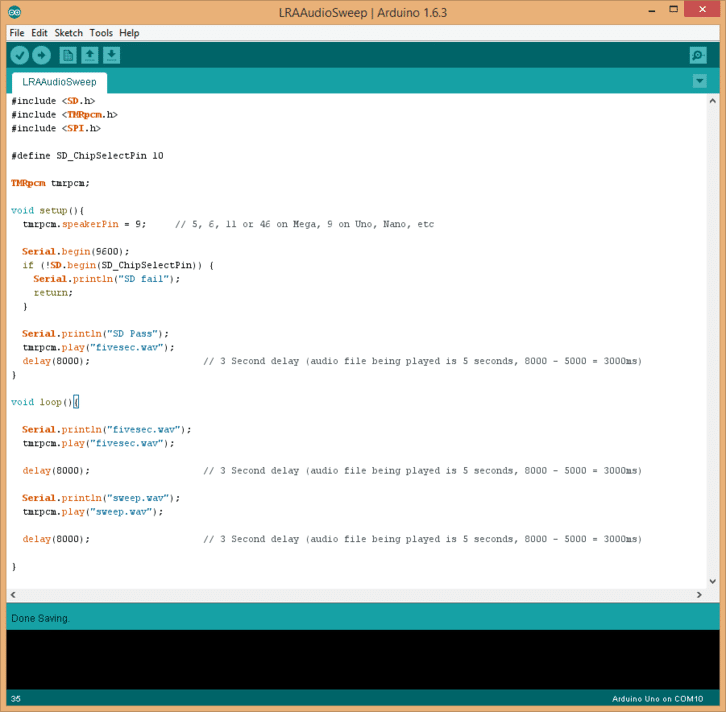Viewport: 726px width, 712px height.
Task: Click the "#include <TMRpcm.h>" line
Action: point(64,114)
